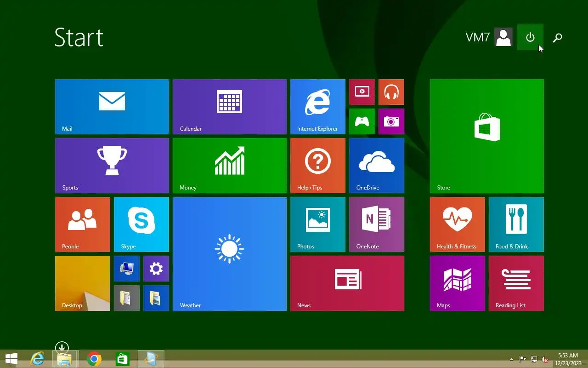Open the Pictures folder small tile
Viewport: 588px width, 368px height.
click(156, 298)
